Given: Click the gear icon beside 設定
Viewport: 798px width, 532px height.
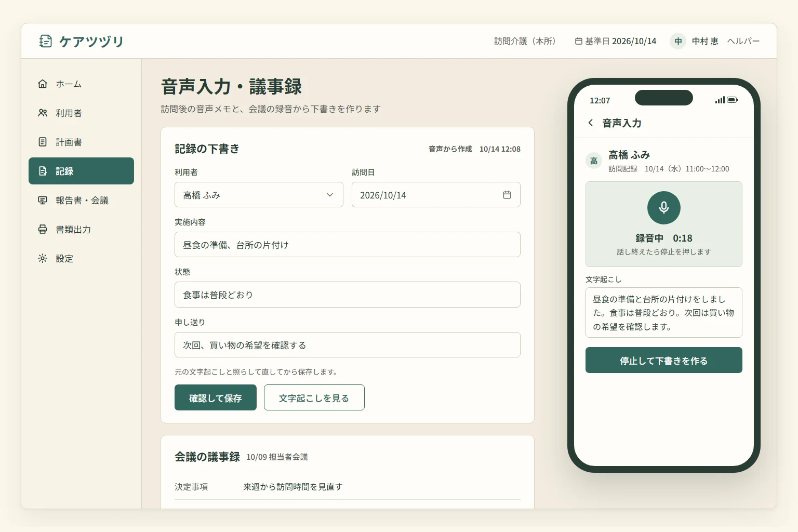Looking at the screenshot, I should point(43,258).
